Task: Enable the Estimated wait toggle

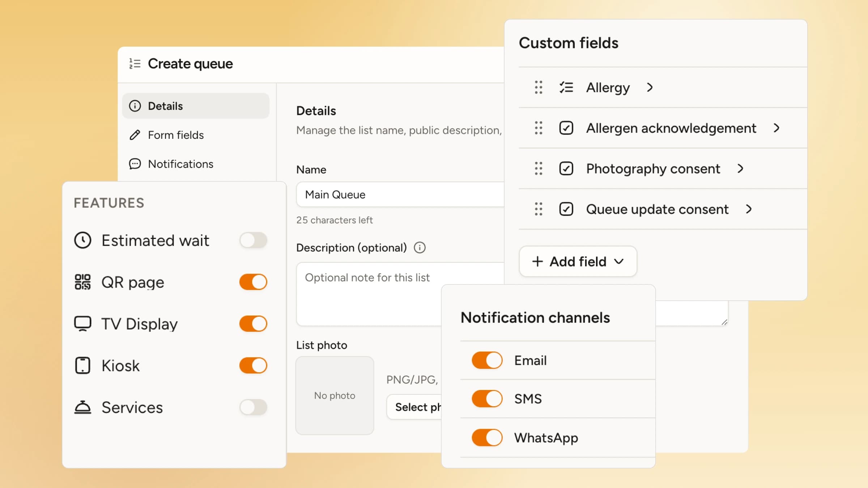Action: click(253, 240)
